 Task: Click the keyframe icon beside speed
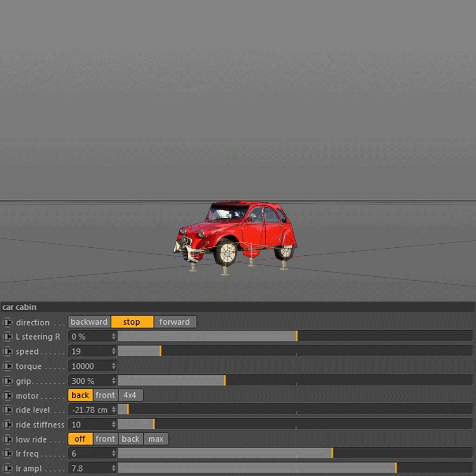(x=7, y=351)
